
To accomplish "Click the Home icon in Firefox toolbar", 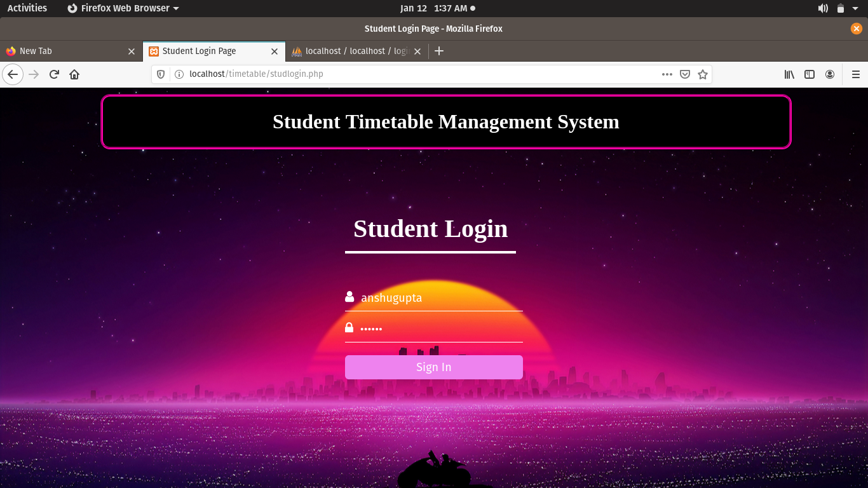I will pos(74,74).
